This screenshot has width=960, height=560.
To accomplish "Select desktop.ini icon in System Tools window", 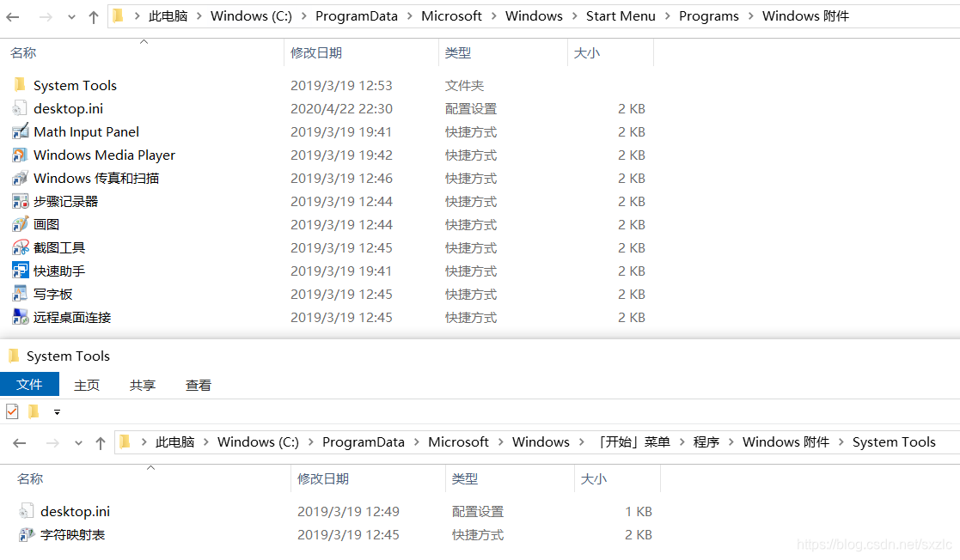I will tap(27, 511).
